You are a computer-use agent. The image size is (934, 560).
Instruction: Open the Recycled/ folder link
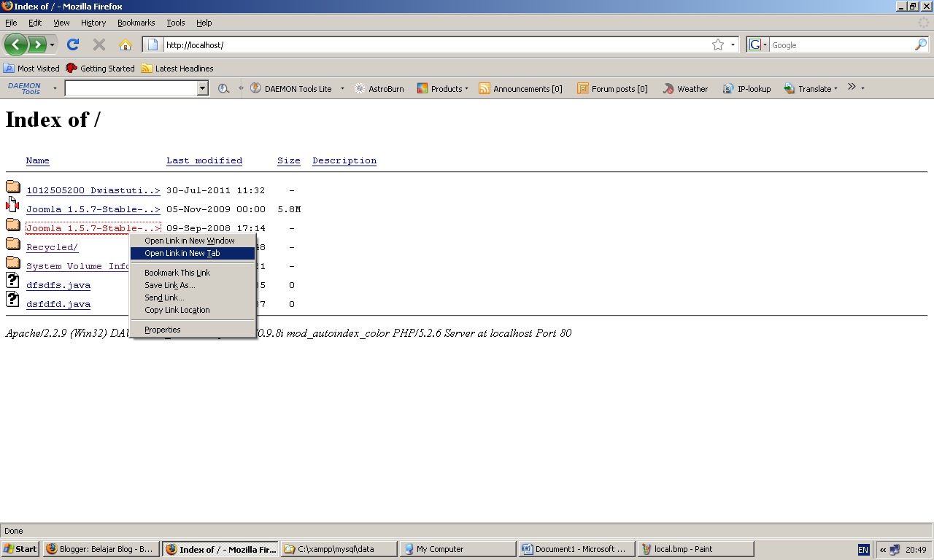pos(53,247)
